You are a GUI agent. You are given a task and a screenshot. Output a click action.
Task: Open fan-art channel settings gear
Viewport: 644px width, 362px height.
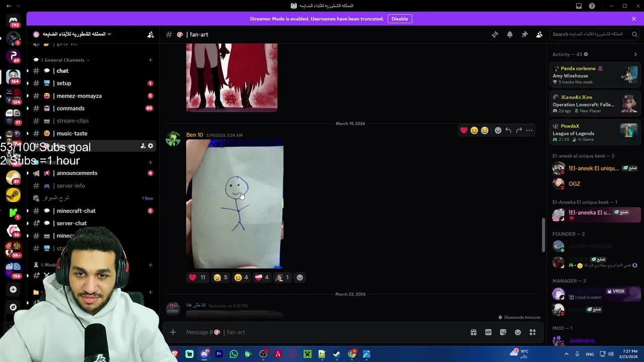(150, 146)
